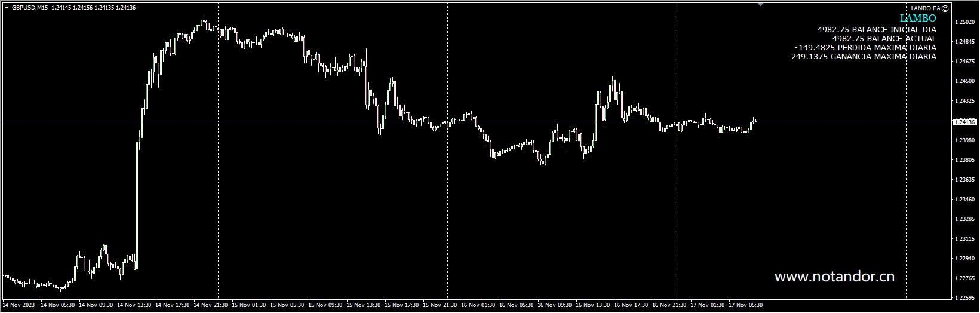This screenshot has width=980, height=313.
Task: Click time axis label '14 Nov 2023'
Action: (19, 305)
